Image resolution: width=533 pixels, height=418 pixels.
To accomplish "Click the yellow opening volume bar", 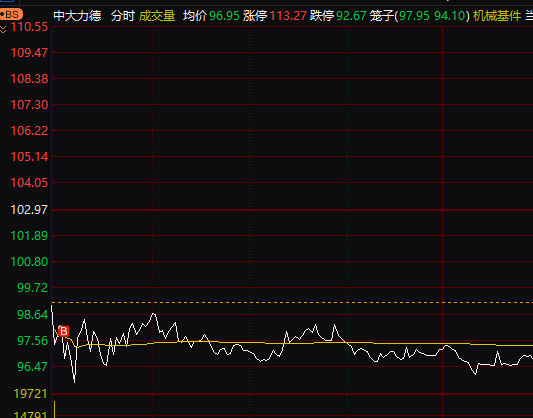I will 54,410.
